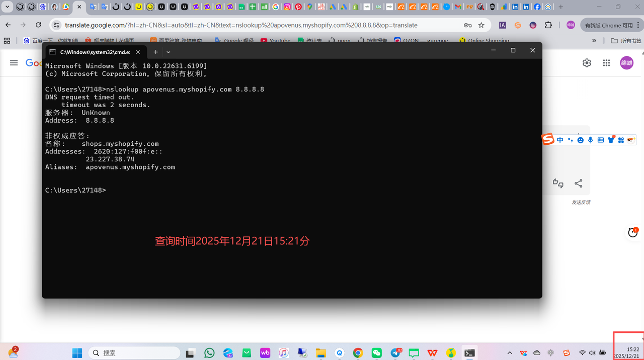Open Telegram from the taskbar
The width and height of the screenshot is (644, 360).
(x=395, y=353)
